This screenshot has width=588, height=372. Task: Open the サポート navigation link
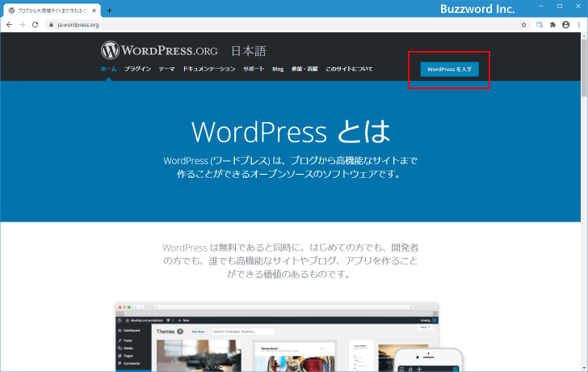pos(254,70)
